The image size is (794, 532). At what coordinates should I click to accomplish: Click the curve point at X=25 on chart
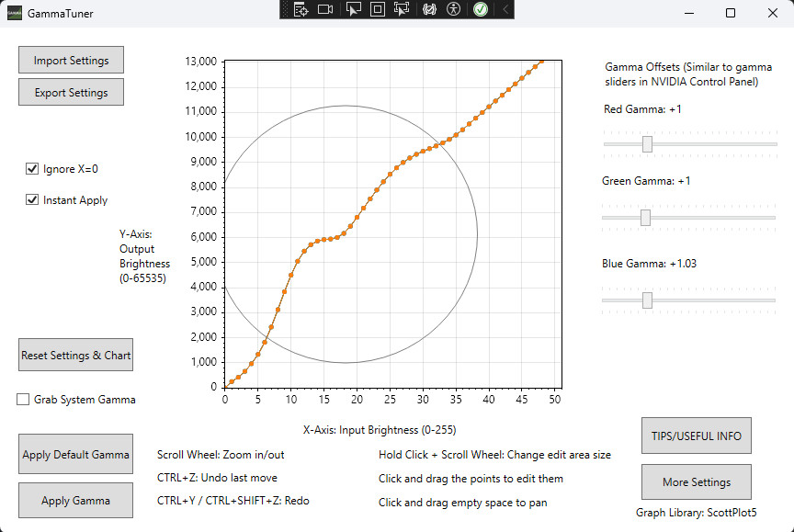pyautogui.click(x=390, y=175)
